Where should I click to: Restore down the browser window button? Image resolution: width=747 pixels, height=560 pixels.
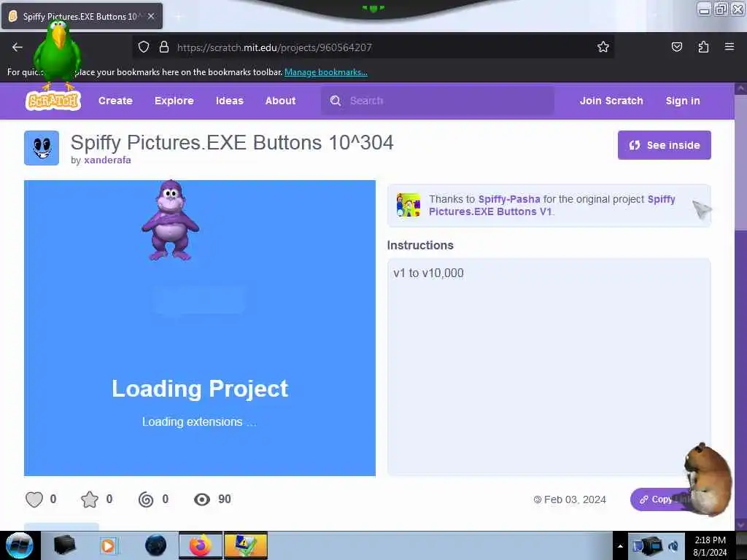[x=721, y=9]
